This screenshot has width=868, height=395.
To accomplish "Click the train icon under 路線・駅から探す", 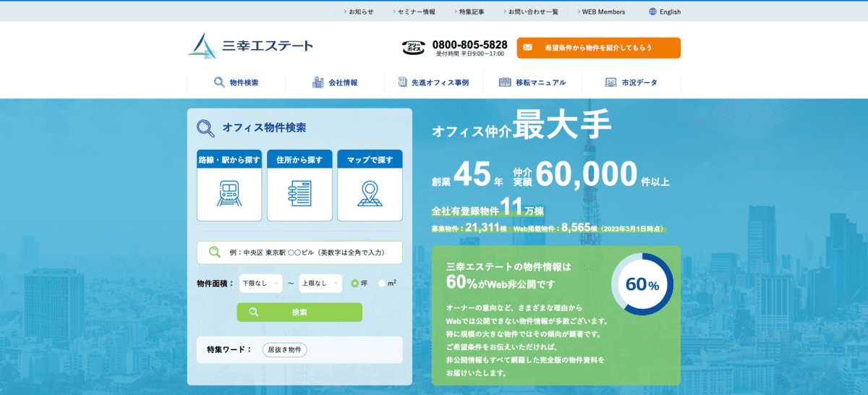I will click(x=229, y=194).
